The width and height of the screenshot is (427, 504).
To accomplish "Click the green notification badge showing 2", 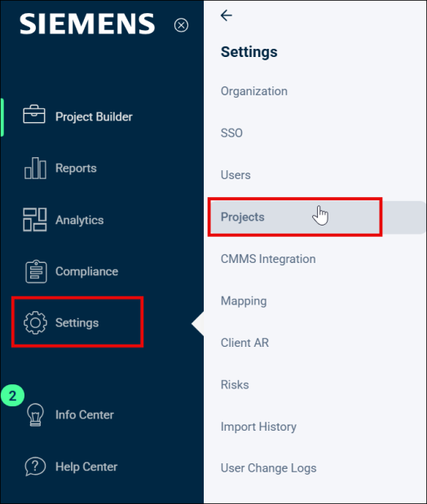I will (x=12, y=396).
